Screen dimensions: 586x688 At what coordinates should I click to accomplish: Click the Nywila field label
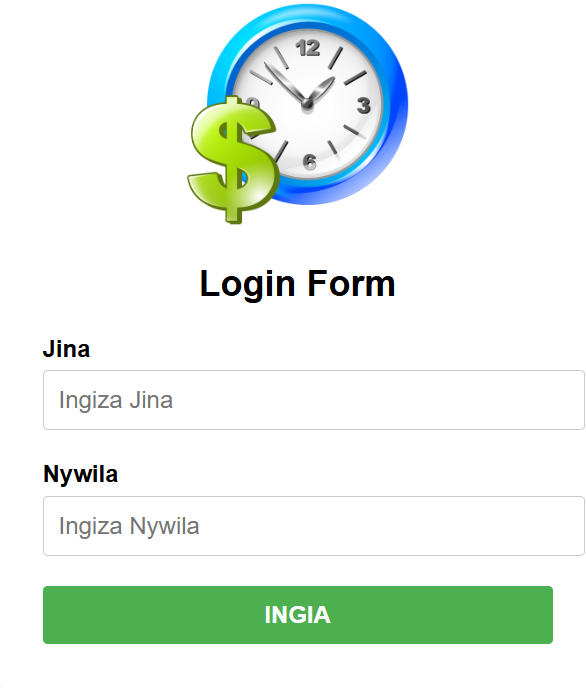pyautogui.click(x=81, y=475)
